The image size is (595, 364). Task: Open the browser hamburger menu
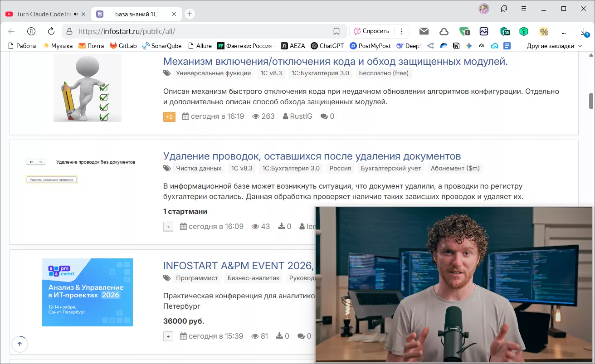click(x=524, y=9)
